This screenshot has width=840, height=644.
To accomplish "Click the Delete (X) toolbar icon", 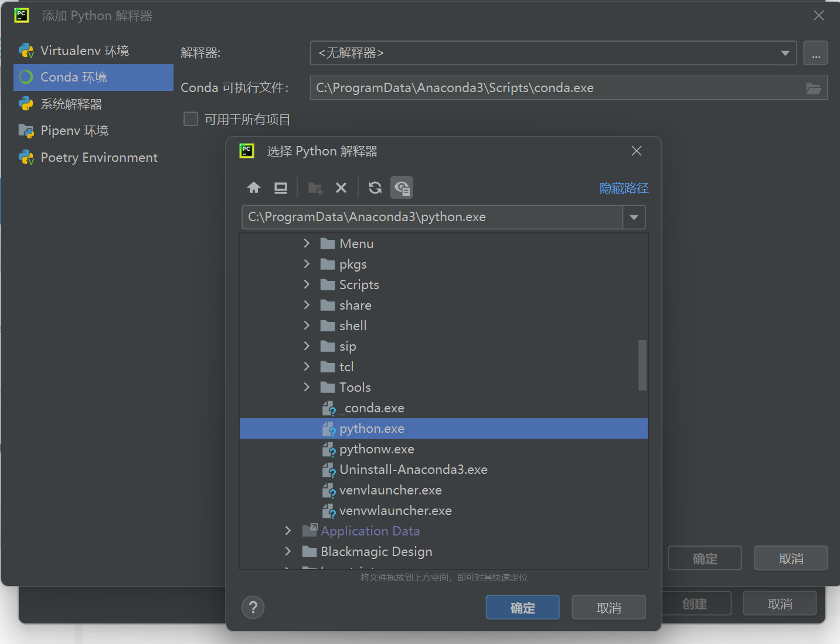I will 341,188.
